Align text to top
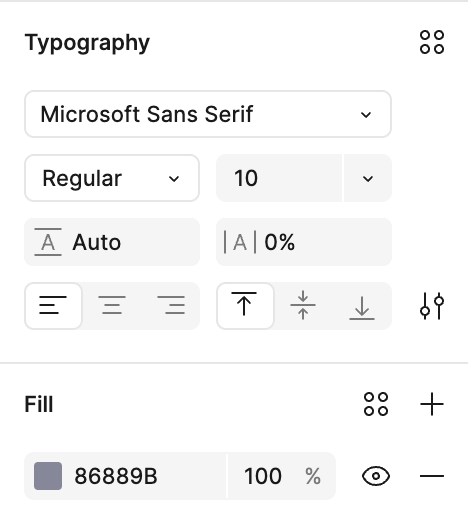 [x=245, y=306]
